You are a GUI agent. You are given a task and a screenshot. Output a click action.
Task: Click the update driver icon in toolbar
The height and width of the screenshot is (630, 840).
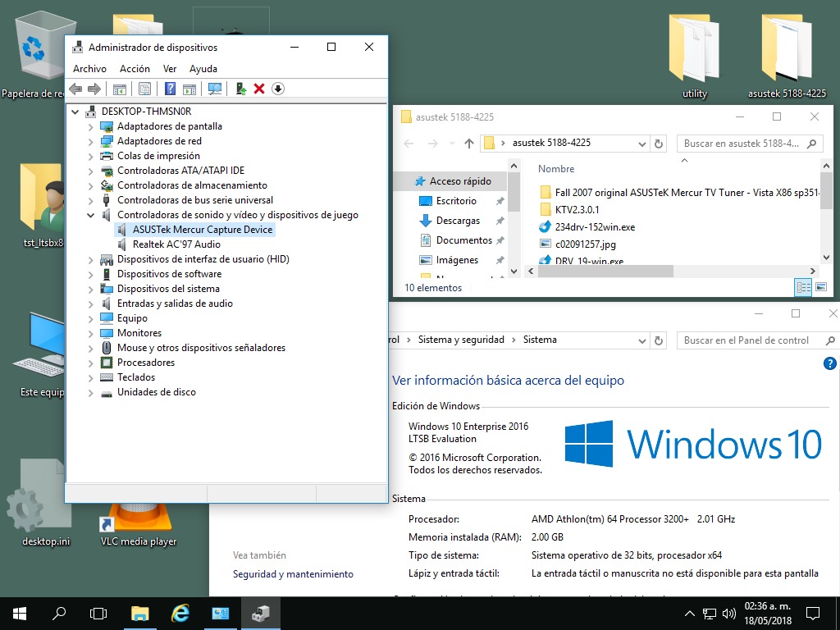pos(241,89)
